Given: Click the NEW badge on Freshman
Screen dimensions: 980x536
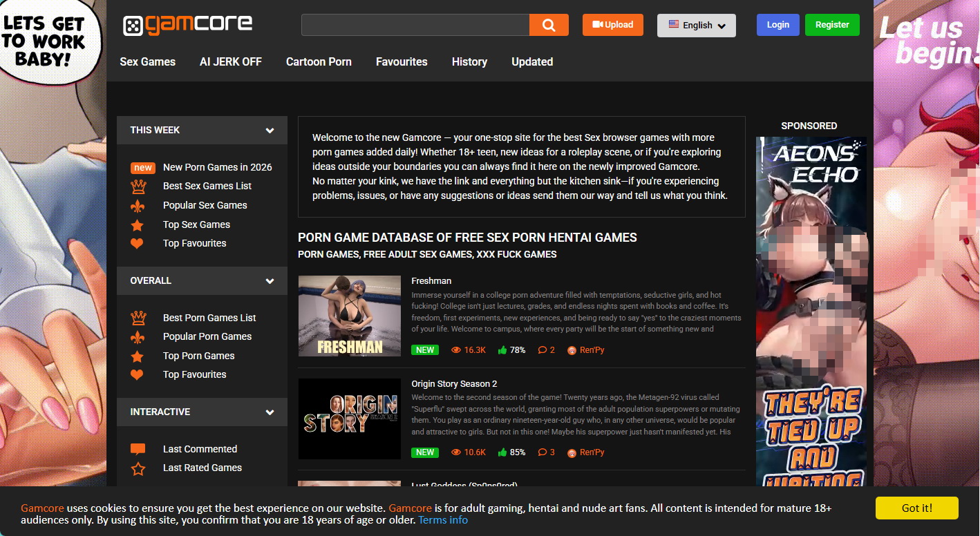Looking at the screenshot, I should pyautogui.click(x=425, y=350).
